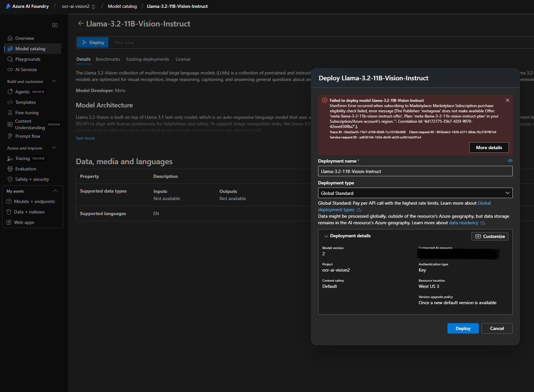Click the Evaluation scale icon
The width and height of the screenshot is (534, 392).
(10, 169)
